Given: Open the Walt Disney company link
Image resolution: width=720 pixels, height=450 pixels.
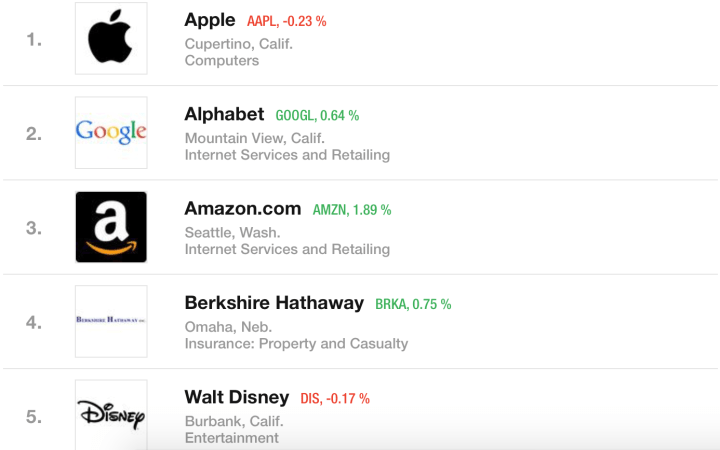Looking at the screenshot, I should point(236,397).
